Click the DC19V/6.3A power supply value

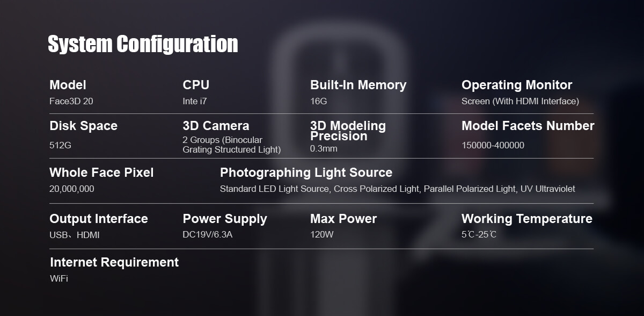[207, 235]
